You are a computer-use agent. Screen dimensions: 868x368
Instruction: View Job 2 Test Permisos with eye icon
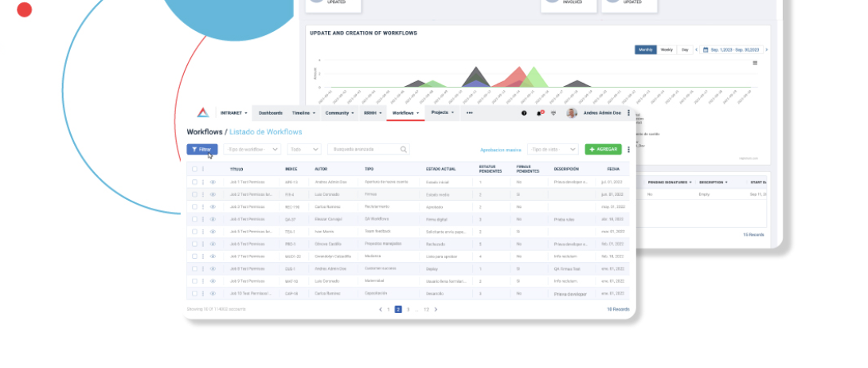pyautogui.click(x=213, y=195)
